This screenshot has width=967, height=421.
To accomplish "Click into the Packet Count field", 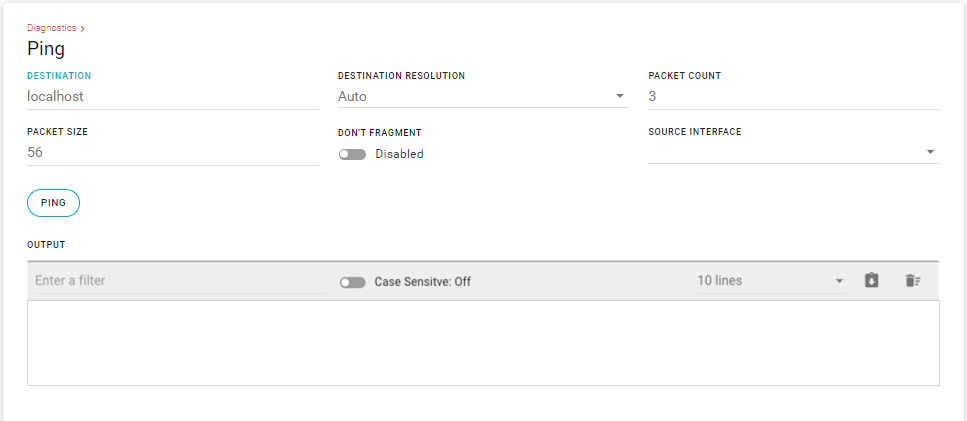I will 794,97.
